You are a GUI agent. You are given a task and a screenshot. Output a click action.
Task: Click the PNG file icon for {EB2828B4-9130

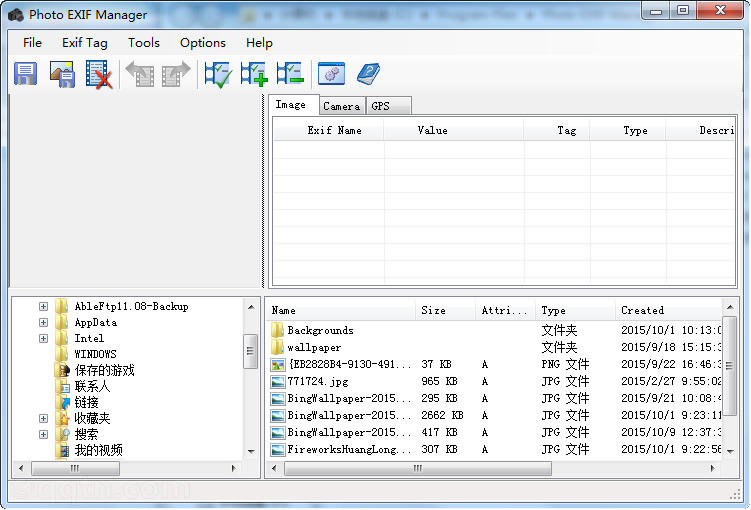pyautogui.click(x=278, y=365)
